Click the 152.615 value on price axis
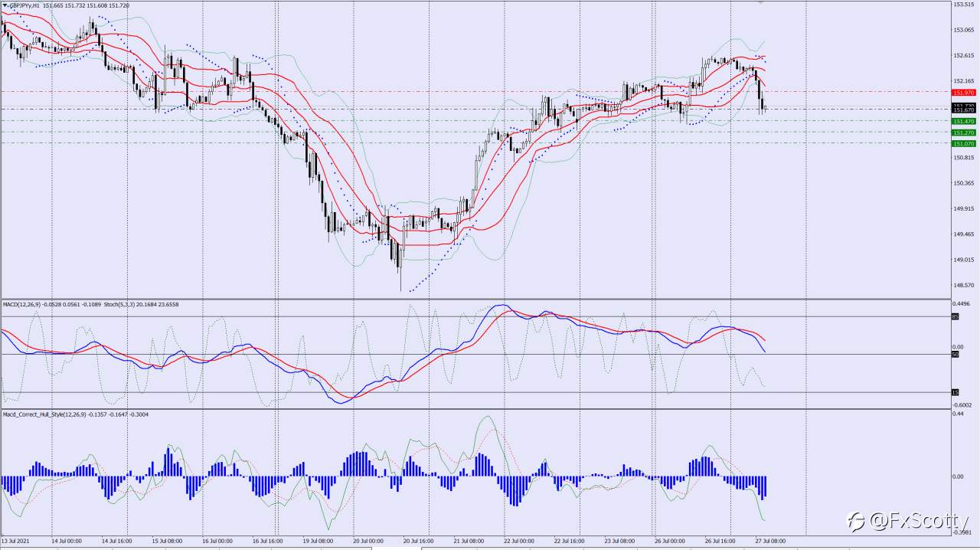 [964, 55]
